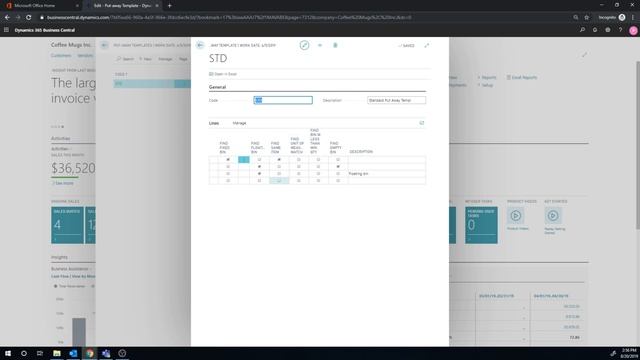The image size is (640, 360).
Task: Open Microsoft Teams from the taskbar
Action: click(x=106, y=353)
